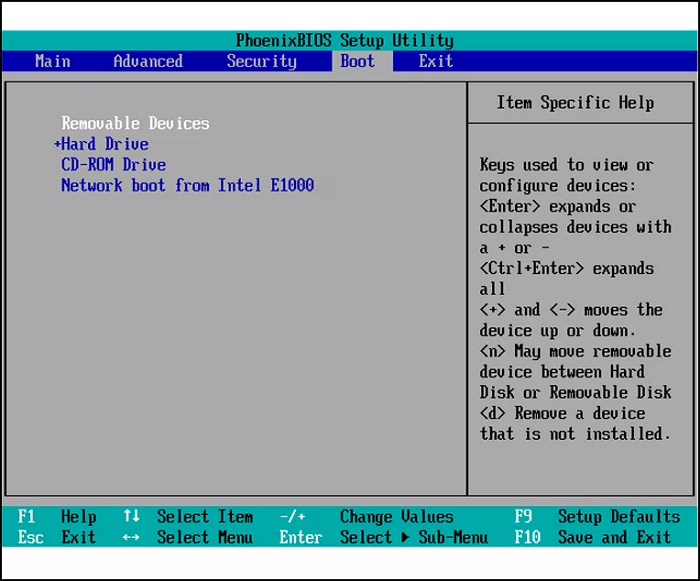700x581 pixels.
Task: Go to the Exit tab
Action: click(435, 61)
